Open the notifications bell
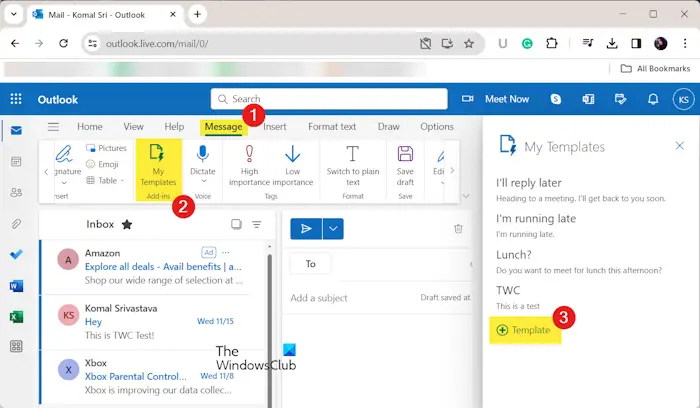Screen dimensions: 700x408 pyautogui.click(x=653, y=99)
